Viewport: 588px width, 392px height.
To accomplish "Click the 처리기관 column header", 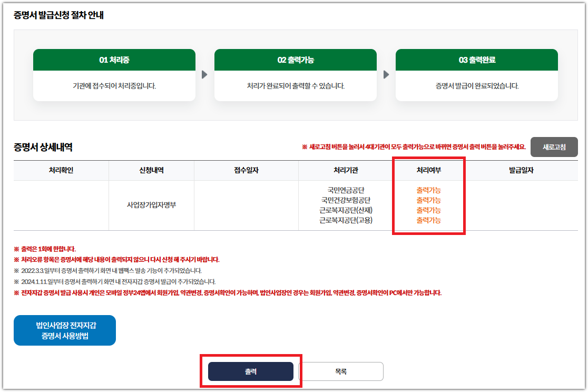I will pyautogui.click(x=346, y=170).
